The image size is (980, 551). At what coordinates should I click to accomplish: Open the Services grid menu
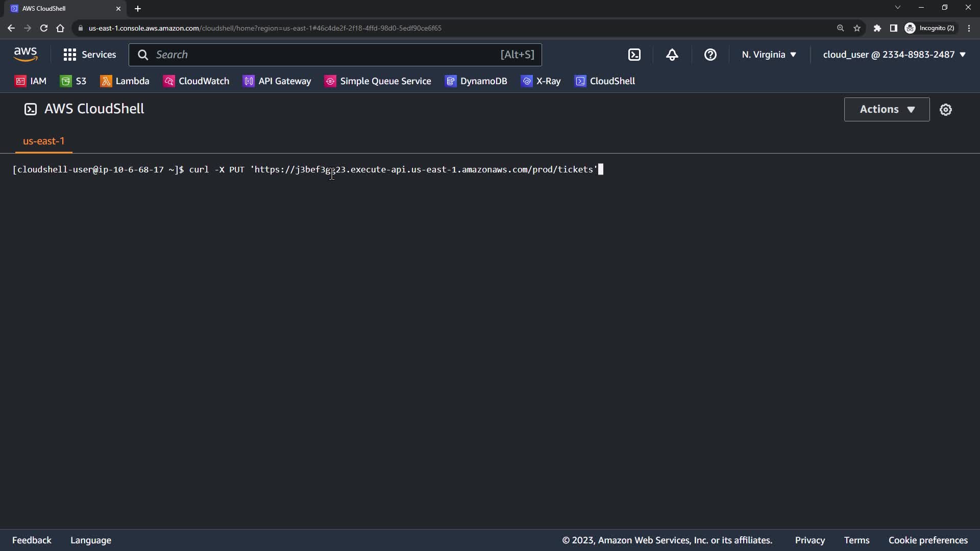click(x=90, y=55)
